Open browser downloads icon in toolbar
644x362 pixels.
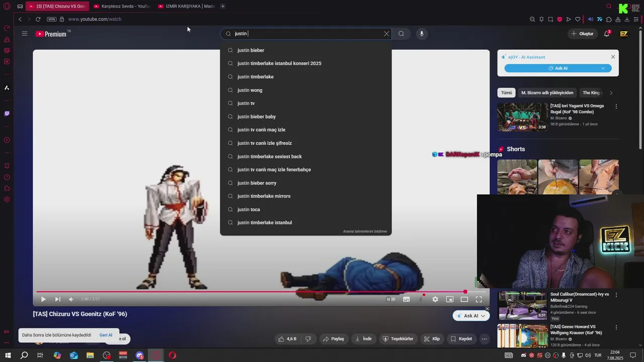pos(627,19)
